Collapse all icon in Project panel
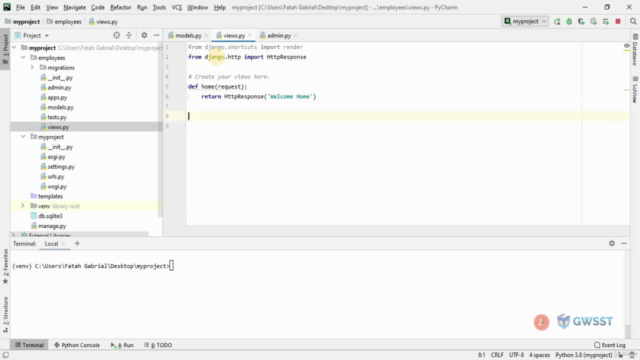This screenshot has width=640, height=360. point(129,36)
